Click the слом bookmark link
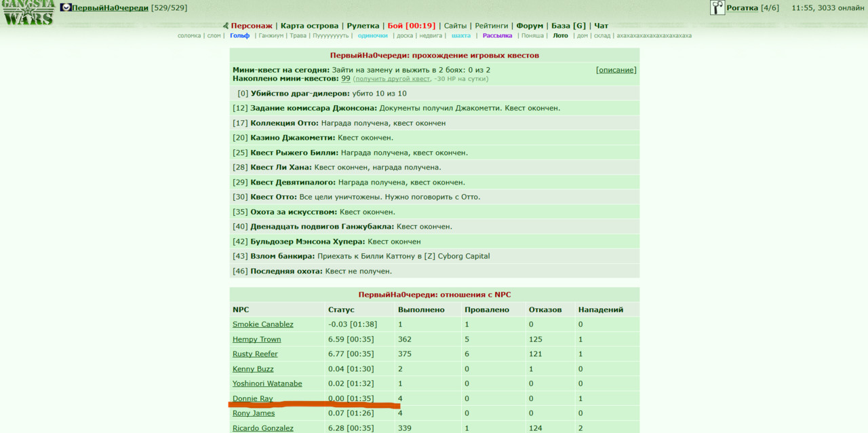 pos(214,35)
